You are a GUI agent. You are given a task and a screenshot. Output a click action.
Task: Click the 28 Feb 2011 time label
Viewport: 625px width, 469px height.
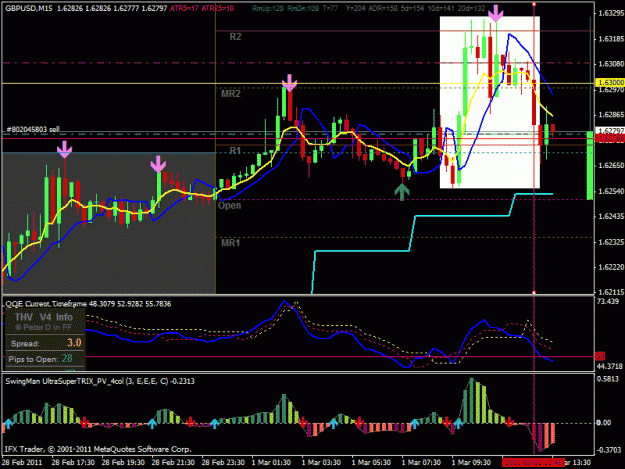pos(22,462)
